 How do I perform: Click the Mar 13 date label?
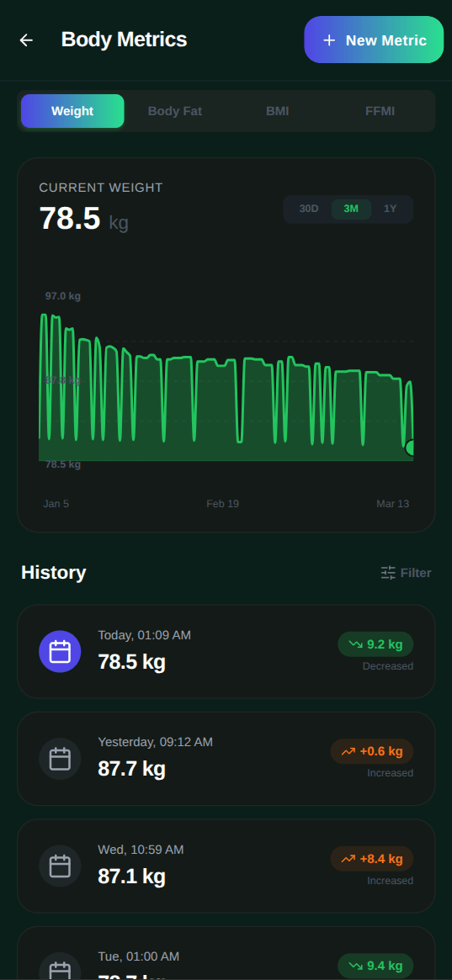click(x=392, y=504)
